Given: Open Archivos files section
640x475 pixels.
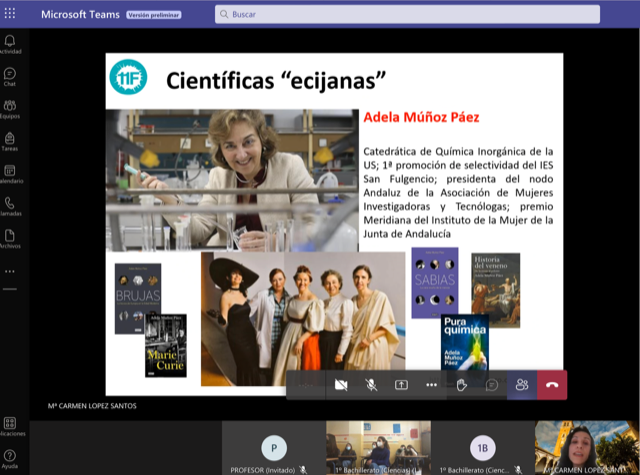Looking at the screenshot, I should click(10, 239).
